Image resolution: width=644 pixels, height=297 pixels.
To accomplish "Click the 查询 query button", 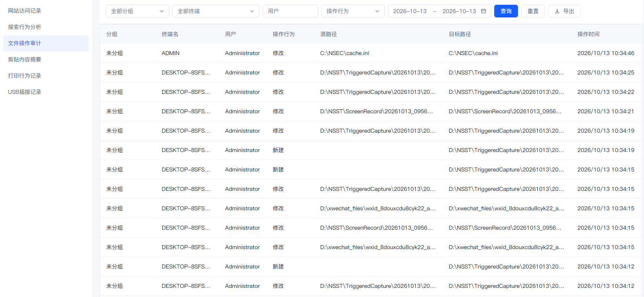I will [506, 11].
